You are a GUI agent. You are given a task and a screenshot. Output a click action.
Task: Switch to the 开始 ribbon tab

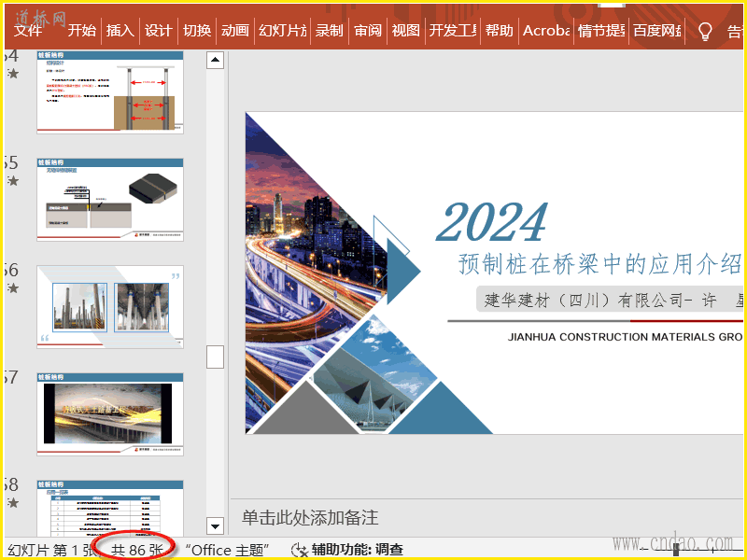(81, 31)
